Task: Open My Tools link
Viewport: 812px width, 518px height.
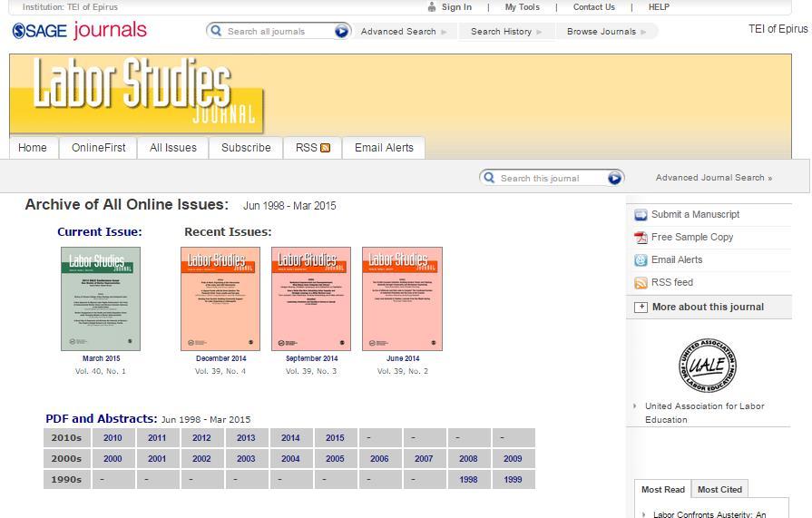Action: tap(522, 6)
